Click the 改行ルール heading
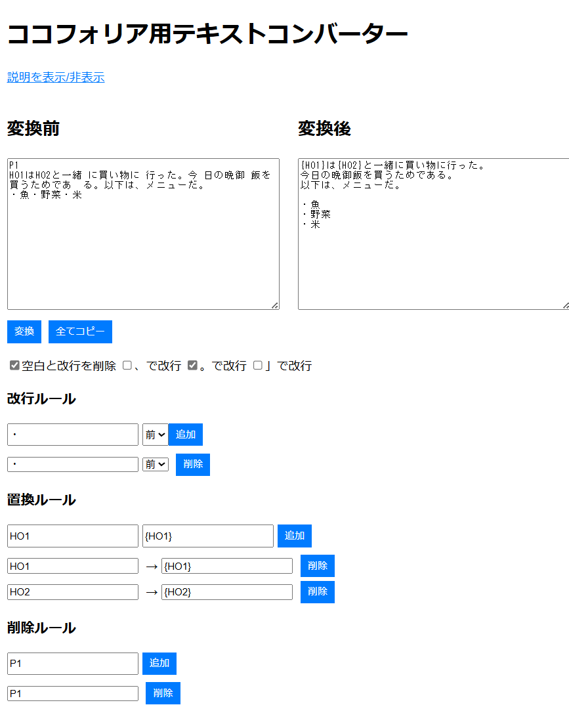 click(x=41, y=399)
